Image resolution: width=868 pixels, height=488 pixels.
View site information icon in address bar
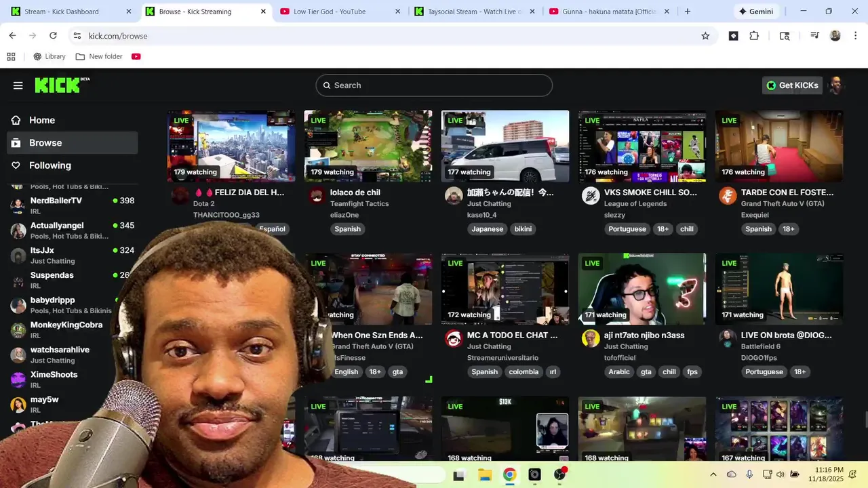[x=77, y=36]
